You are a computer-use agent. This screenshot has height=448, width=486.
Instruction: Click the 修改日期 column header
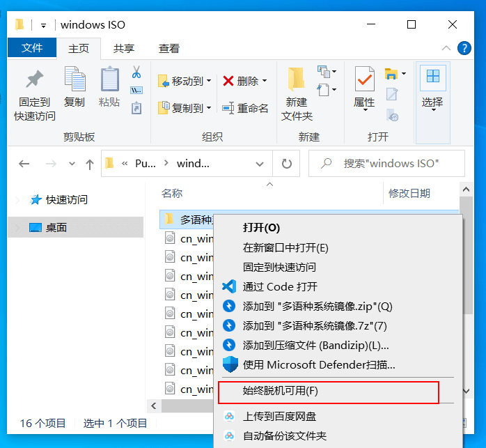click(409, 193)
